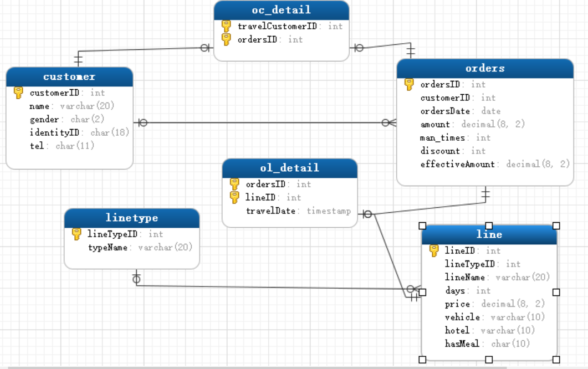Click the days int field
The width and height of the screenshot is (588, 369).
coord(468,291)
